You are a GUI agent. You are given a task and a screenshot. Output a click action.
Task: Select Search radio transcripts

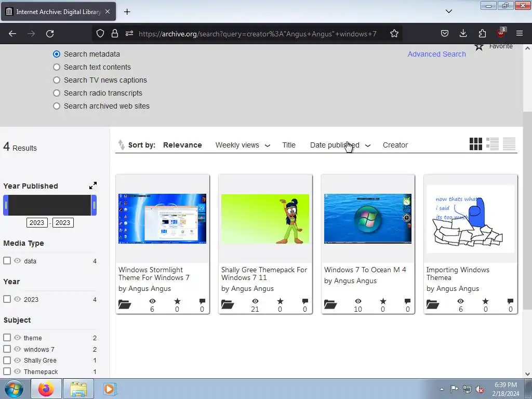pos(56,93)
